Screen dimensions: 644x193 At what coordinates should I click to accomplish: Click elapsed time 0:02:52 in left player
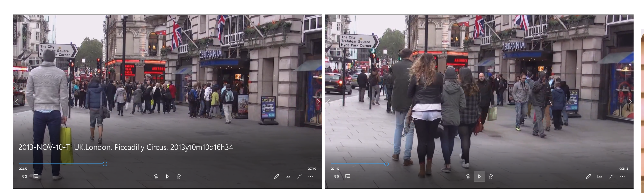tap(23, 169)
